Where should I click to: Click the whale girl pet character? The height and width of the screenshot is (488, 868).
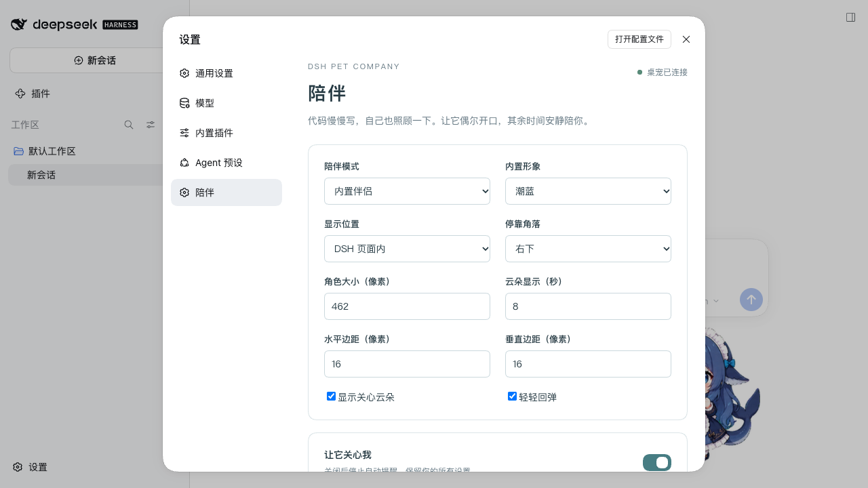(732, 396)
